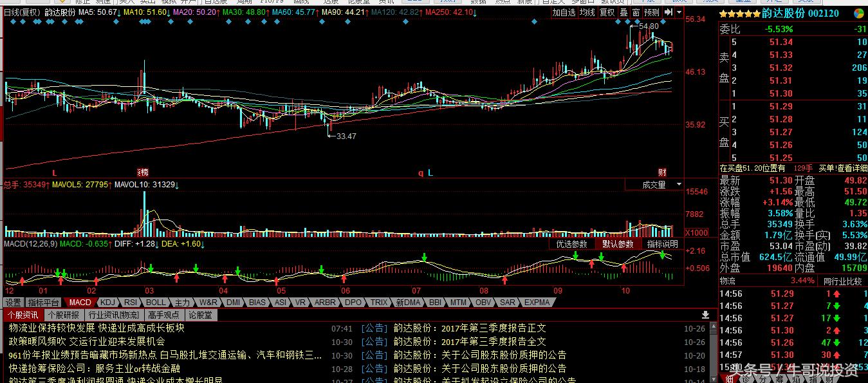Open headline 政策暖风频吹 交运行业迎来发展机会

87,341
